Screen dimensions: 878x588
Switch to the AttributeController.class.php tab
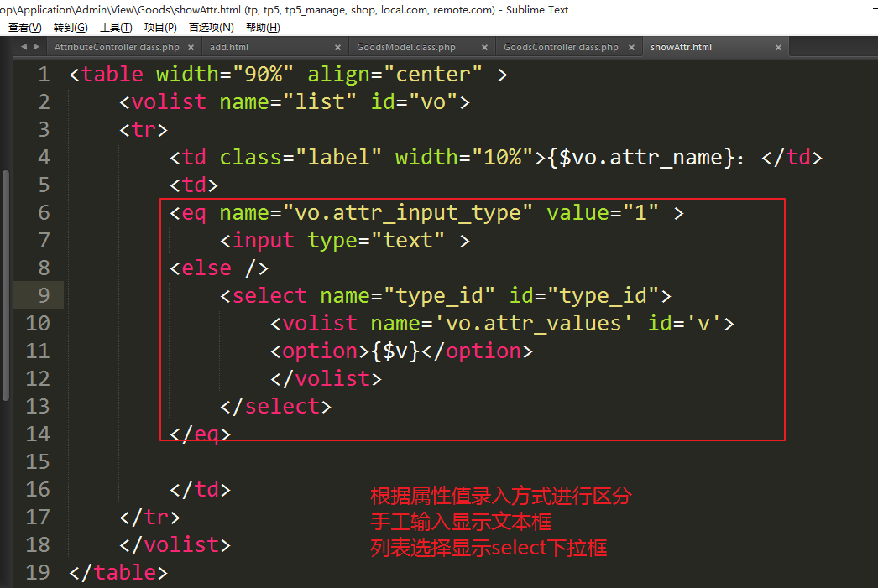tap(117, 48)
